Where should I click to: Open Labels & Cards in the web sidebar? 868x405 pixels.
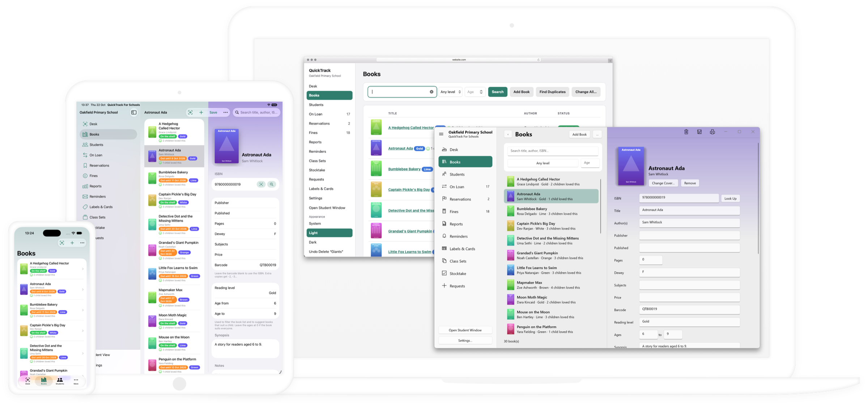(x=329, y=189)
